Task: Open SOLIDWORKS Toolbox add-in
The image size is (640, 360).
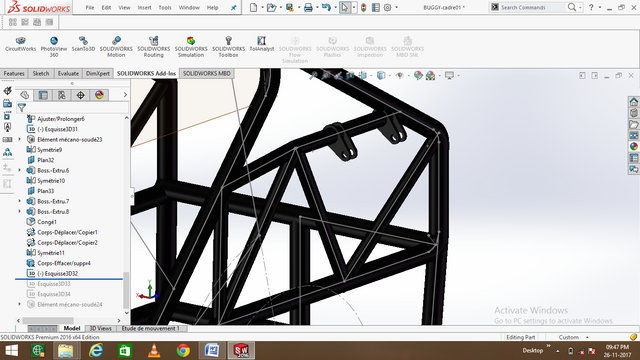Action: click(229, 47)
